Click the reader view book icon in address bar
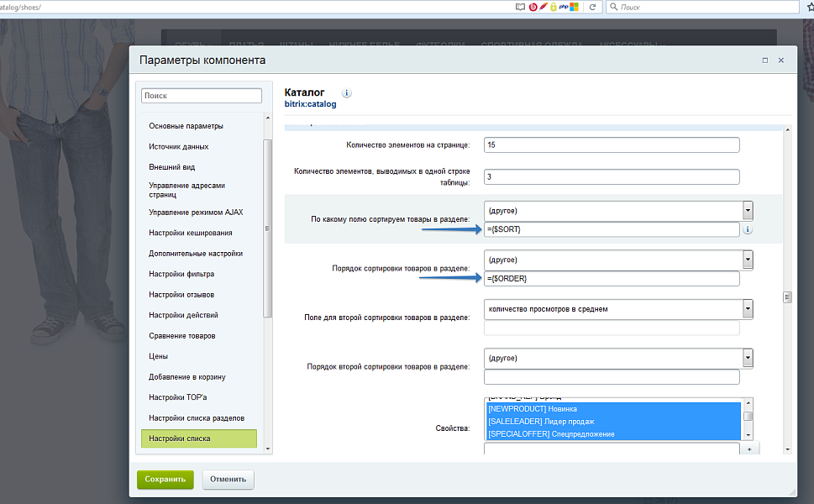Viewport: 814px width, 504px height. tap(520, 7)
